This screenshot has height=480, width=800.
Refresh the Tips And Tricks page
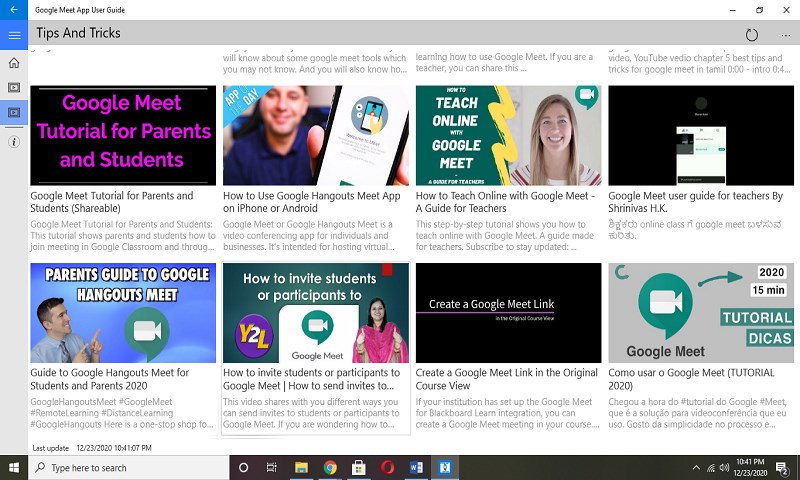(x=752, y=35)
